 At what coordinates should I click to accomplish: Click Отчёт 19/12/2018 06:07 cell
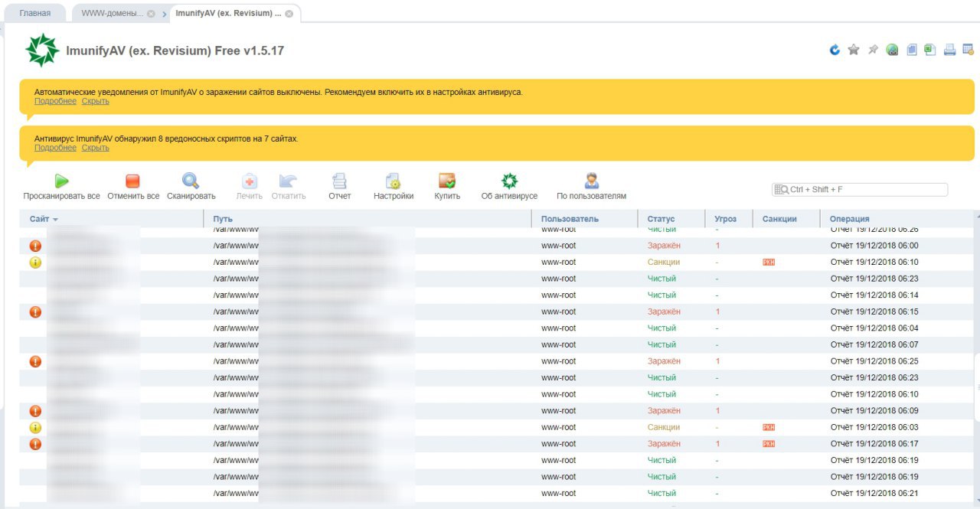(x=874, y=344)
